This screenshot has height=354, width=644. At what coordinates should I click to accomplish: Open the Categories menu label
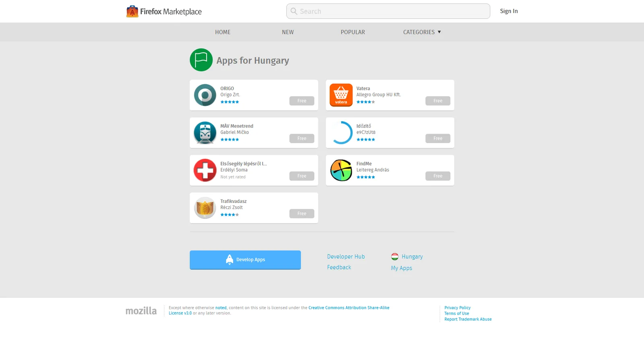tap(419, 32)
